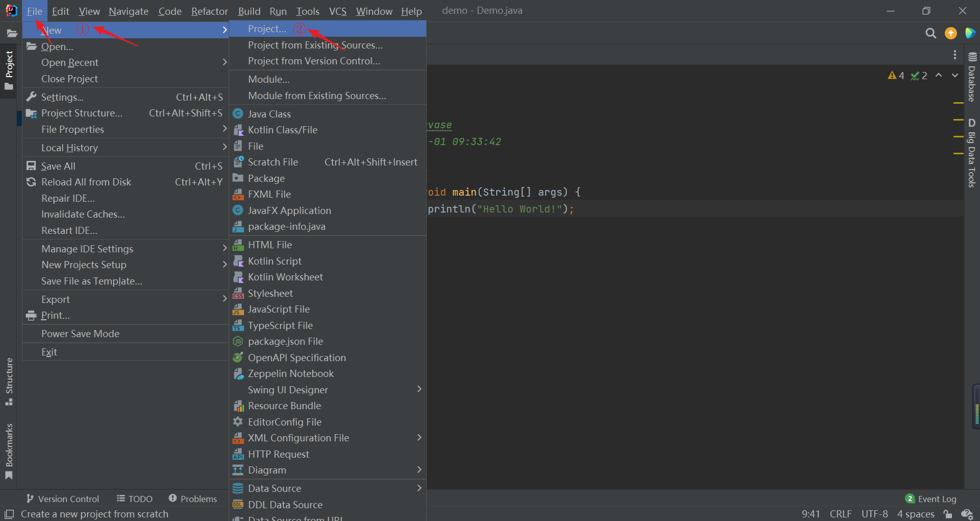980x521 pixels.
Task: Select Project... in the New submenu
Action: click(328, 29)
